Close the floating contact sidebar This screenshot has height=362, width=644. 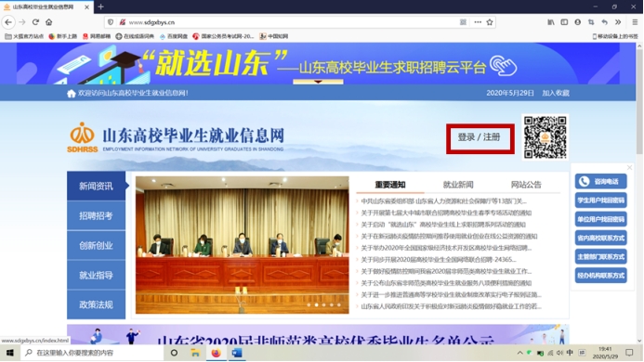[629, 167]
